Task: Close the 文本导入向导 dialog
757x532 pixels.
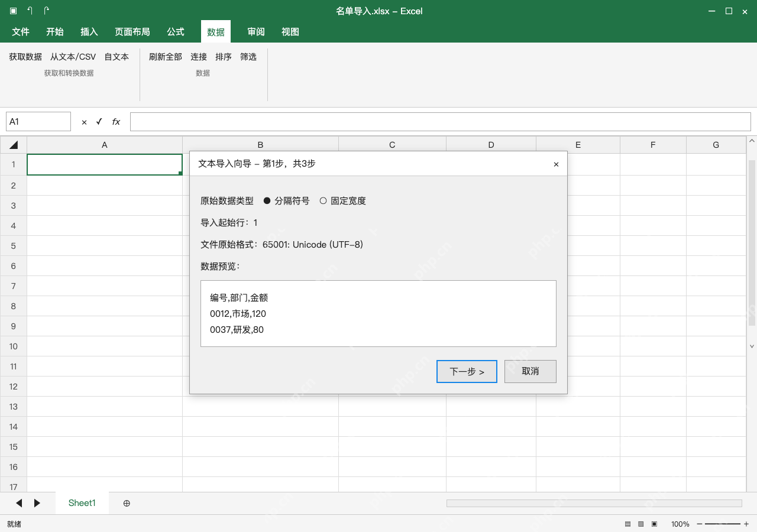Action: [x=556, y=164]
